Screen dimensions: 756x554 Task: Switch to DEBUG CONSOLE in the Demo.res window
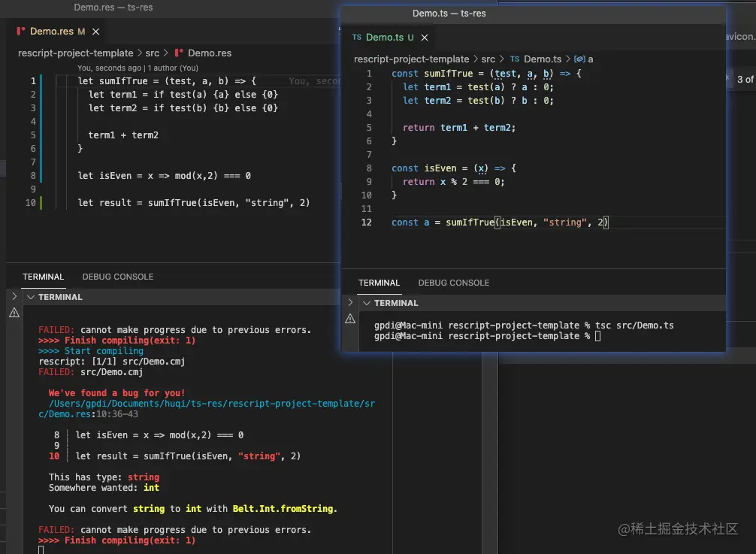tap(117, 276)
